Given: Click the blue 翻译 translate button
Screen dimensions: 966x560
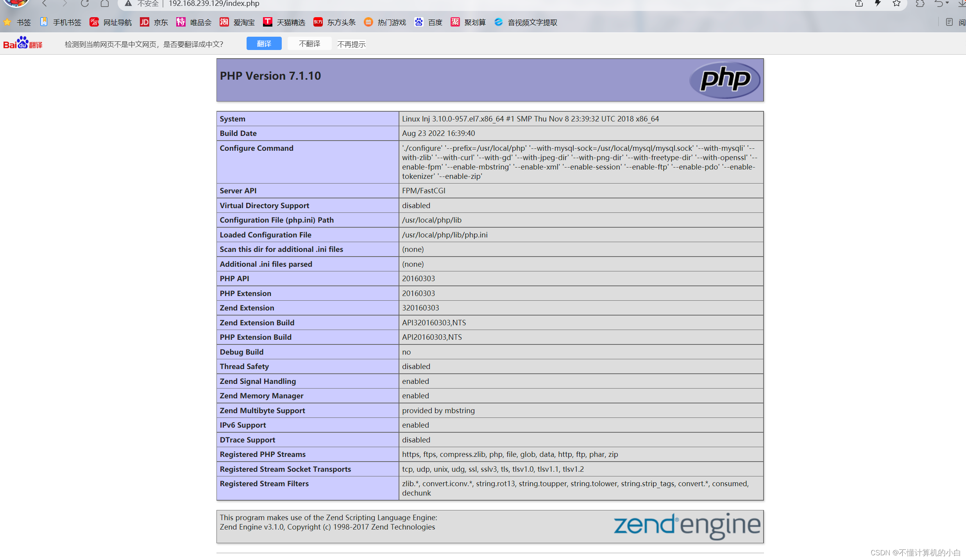Looking at the screenshot, I should coord(264,43).
